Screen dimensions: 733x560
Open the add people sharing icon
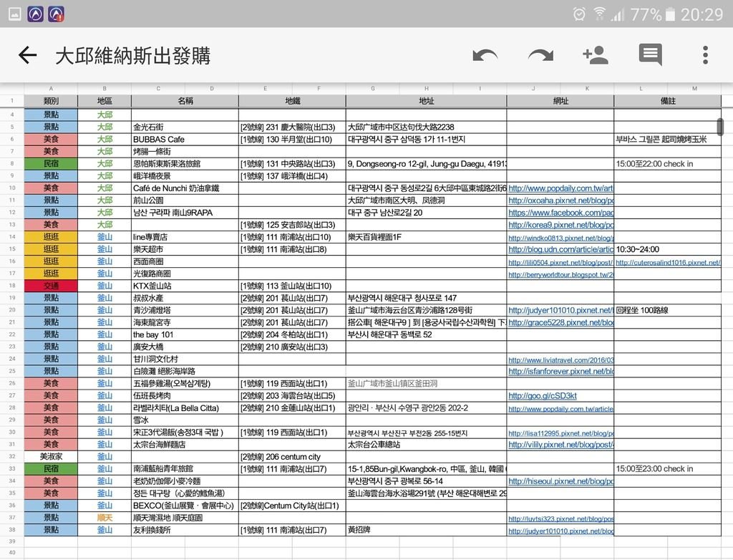tap(596, 55)
